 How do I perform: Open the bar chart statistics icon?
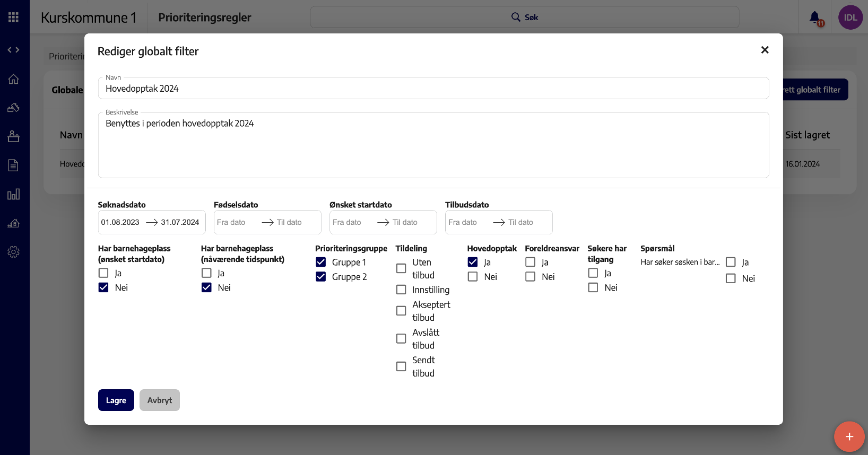pyautogui.click(x=14, y=194)
